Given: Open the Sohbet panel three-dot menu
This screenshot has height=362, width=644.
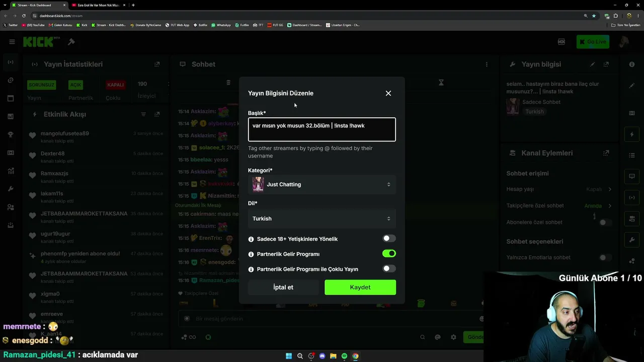Looking at the screenshot, I should pos(487,64).
